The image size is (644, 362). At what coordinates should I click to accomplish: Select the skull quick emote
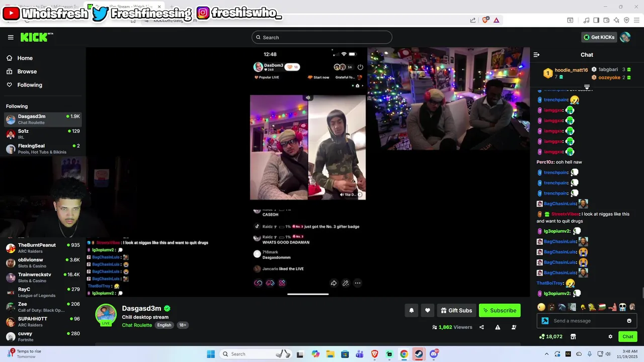pos(622,307)
